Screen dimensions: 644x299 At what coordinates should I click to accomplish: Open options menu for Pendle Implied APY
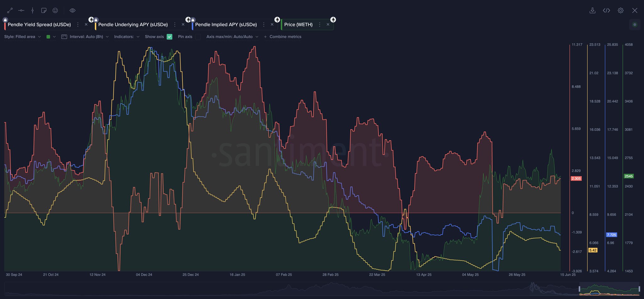coord(264,24)
